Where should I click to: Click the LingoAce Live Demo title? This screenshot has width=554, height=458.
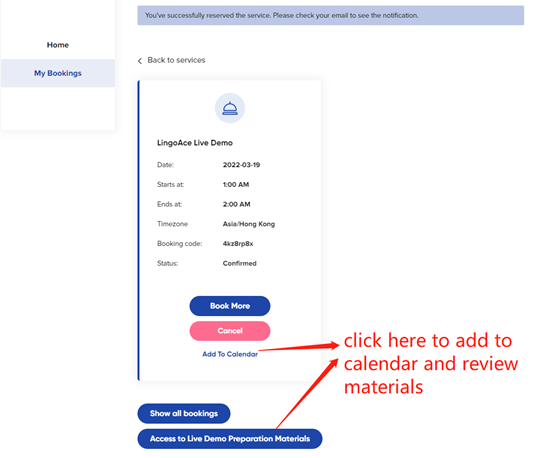click(x=195, y=143)
